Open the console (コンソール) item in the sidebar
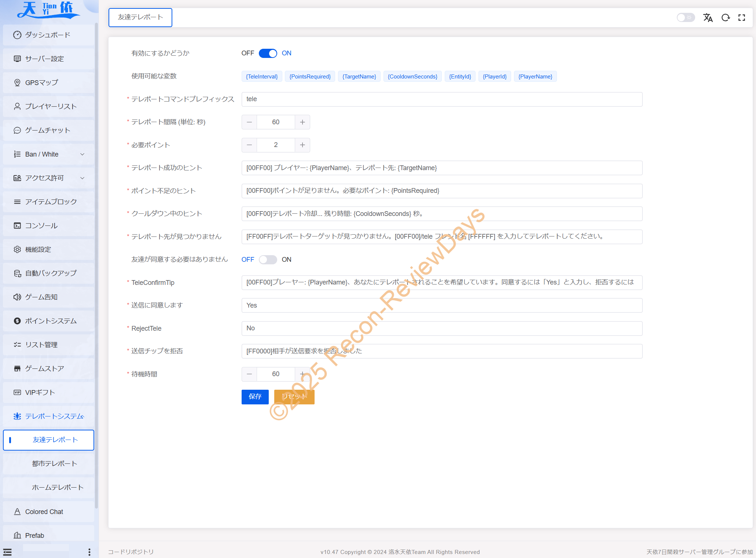 (x=41, y=225)
